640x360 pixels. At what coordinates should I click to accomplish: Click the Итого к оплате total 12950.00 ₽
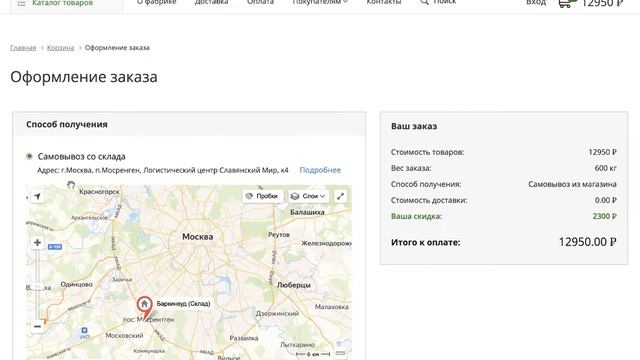tap(587, 242)
